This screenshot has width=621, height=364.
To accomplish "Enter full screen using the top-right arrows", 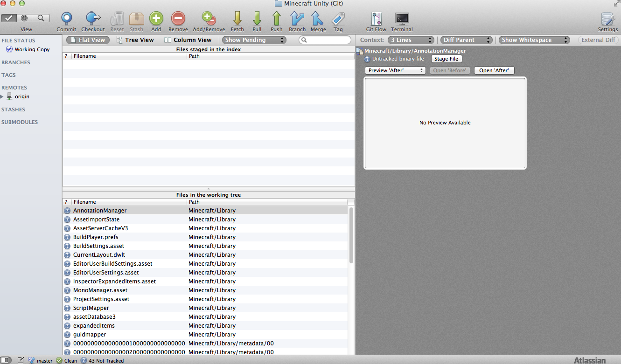I will coord(617,3).
